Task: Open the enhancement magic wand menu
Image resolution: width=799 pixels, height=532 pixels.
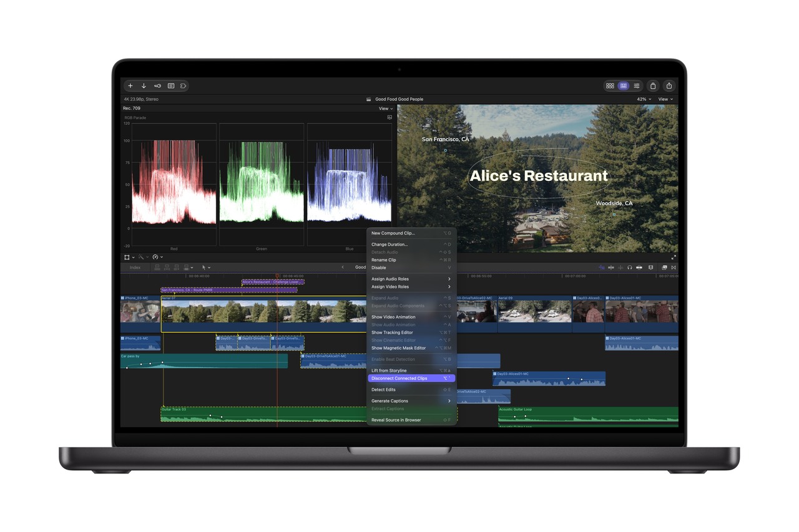Action: [x=143, y=257]
